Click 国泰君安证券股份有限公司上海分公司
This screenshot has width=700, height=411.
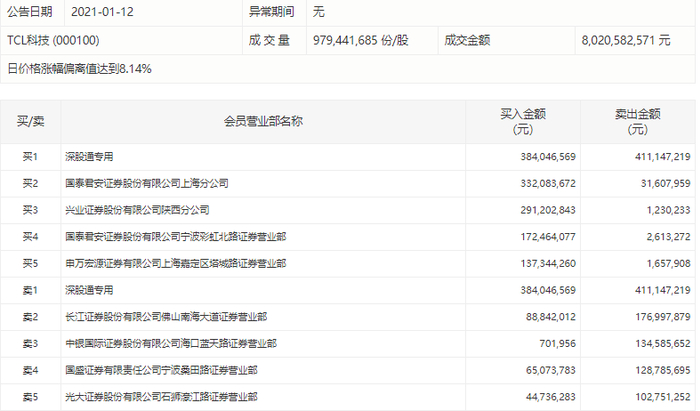click(x=147, y=183)
